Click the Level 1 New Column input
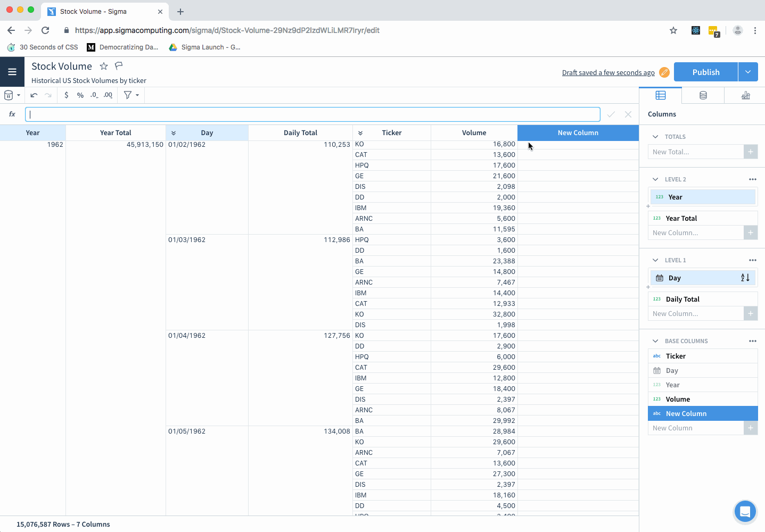Image resolution: width=765 pixels, height=532 pixels. pos(696,313)
